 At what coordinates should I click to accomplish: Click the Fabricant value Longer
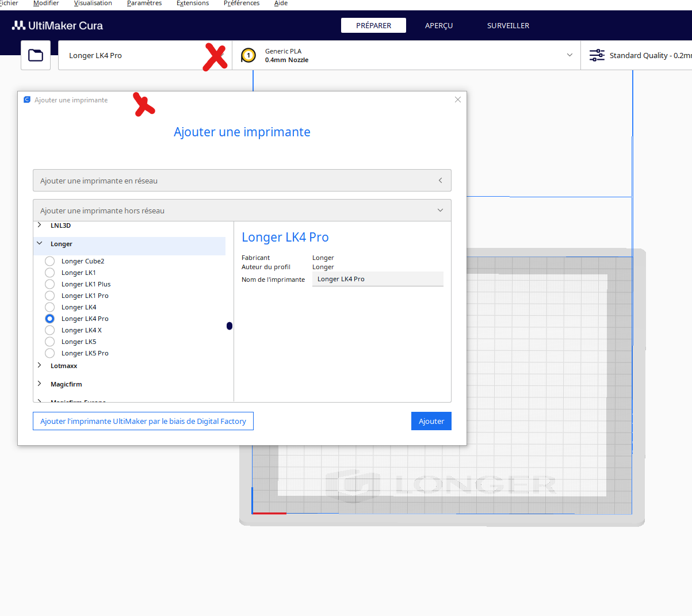click(323, 258)
